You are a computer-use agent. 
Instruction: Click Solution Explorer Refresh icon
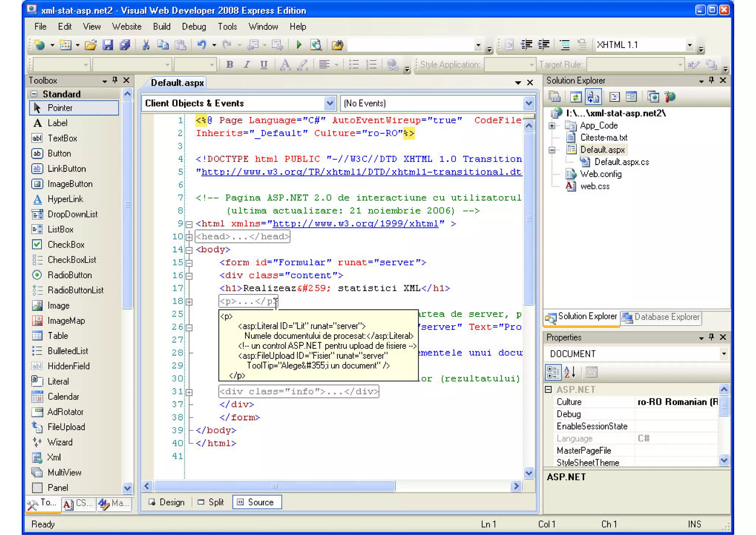pyautogui.click(x=575, y=97)
